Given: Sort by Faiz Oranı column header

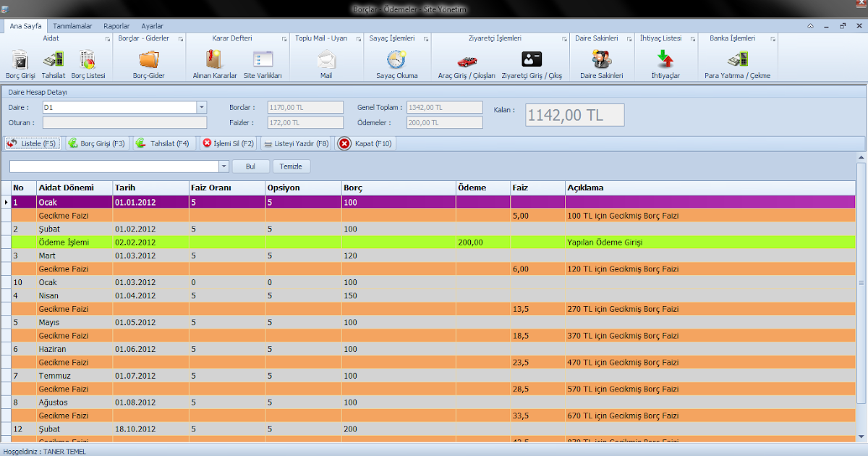Looking at the screenshot, I should coord(226,187).
